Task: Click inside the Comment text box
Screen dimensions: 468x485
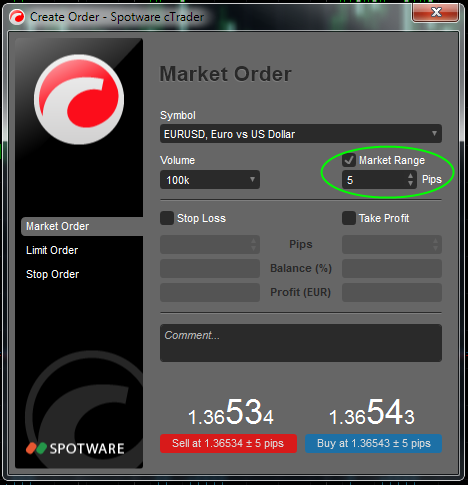Action: [301, 343]
